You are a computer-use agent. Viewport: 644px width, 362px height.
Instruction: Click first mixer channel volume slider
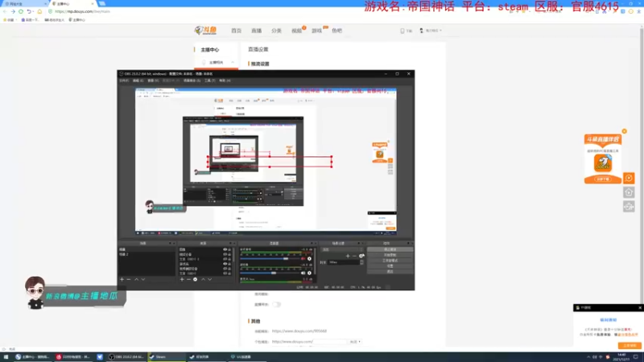pyautogui.click(x=270, y=259)
